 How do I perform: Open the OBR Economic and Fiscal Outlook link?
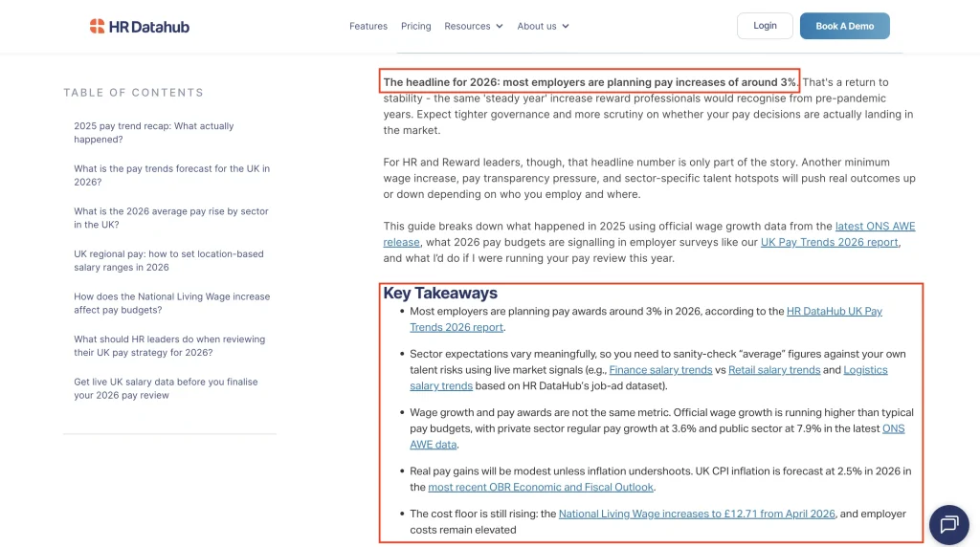click(541, 487)
